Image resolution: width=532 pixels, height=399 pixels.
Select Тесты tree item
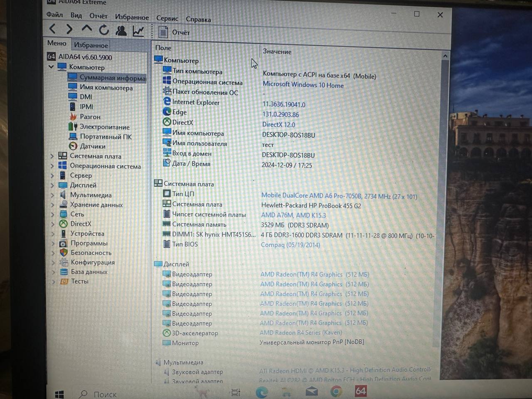pyautogui.click(x=74, y=281)
